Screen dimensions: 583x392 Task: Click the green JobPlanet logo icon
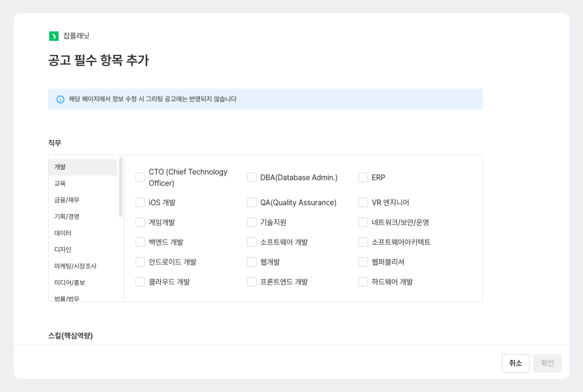[x=54, y=36]
